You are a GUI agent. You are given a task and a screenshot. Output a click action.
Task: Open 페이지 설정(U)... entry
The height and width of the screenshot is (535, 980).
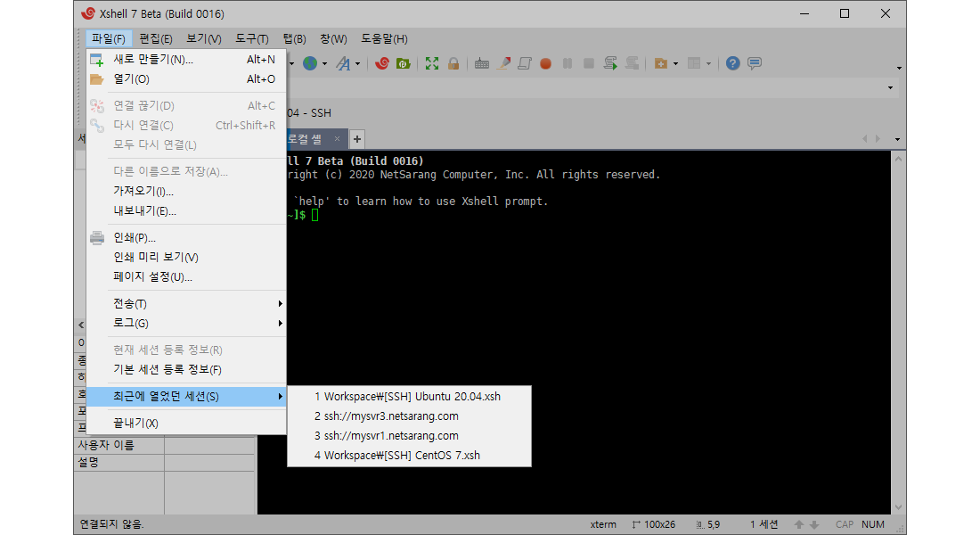point(186,276)
